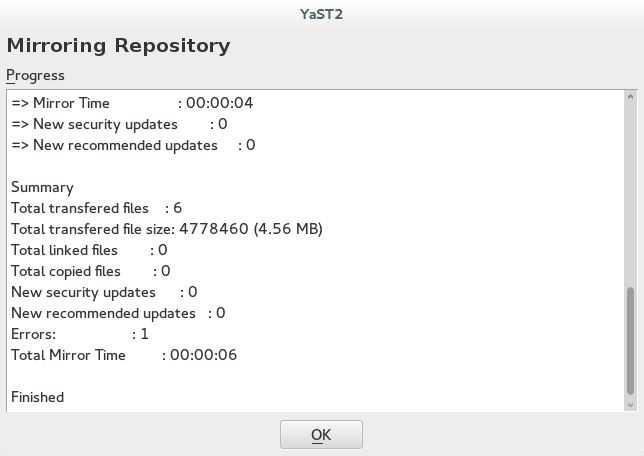Viewport: 644px width, 456px height.
Task: Select the Total transfered file size line
Action: (166, 229)
